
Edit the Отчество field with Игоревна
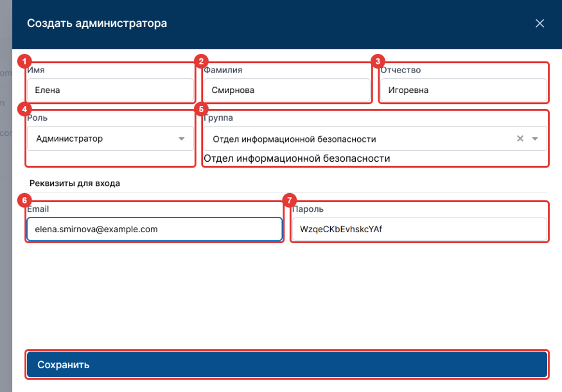point(464,90)
